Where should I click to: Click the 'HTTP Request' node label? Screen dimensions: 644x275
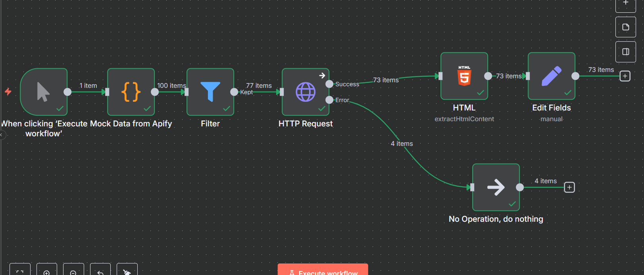[x=306, y=124]
